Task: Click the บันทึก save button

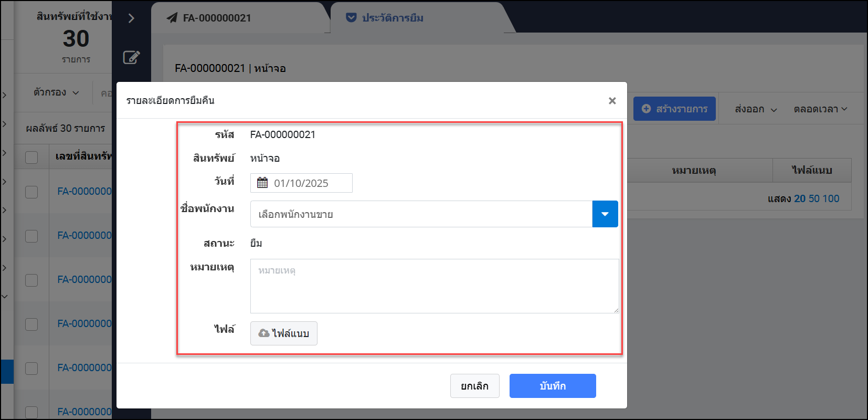Action: coord(553,386)
